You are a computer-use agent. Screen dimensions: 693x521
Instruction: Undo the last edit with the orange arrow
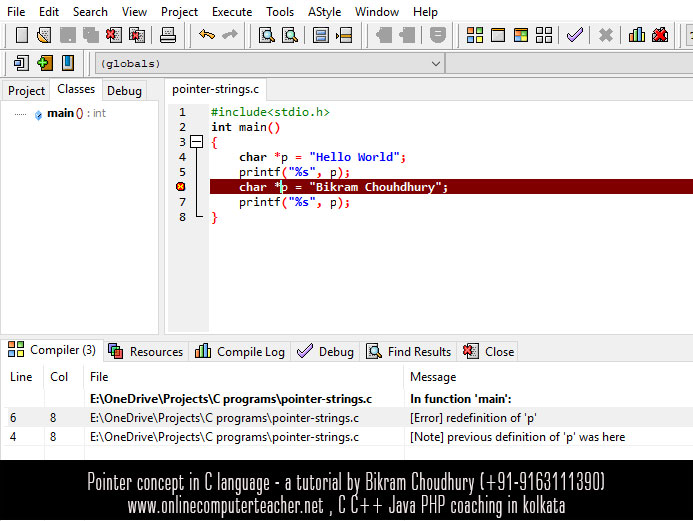(206, 34)
